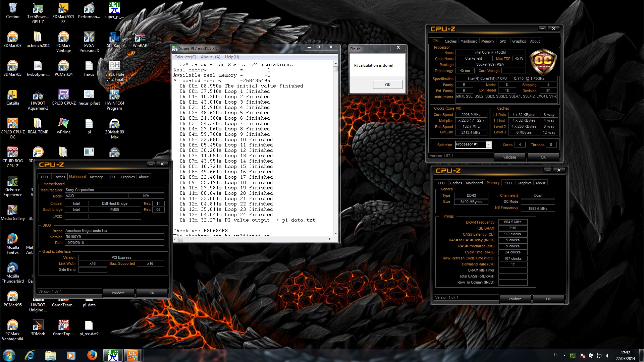
Task: Open the Cestino recycle bin
Action: click(13, 11)
